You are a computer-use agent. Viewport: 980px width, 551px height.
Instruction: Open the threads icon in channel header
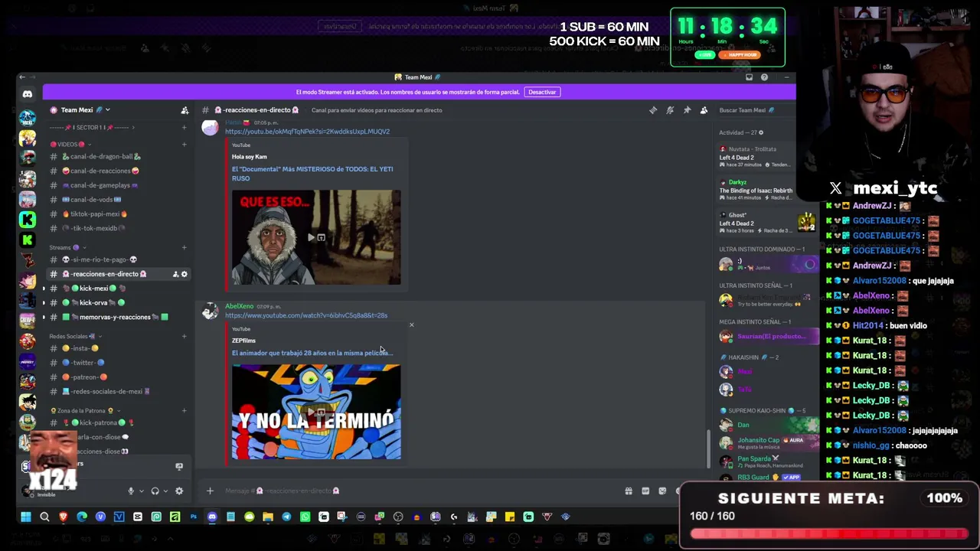653,110
